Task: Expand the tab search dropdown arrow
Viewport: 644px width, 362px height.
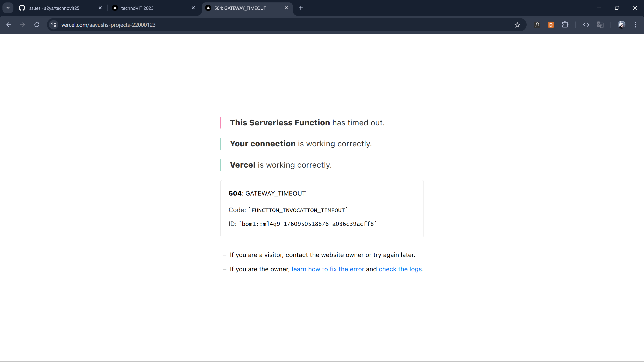Action: coord(8,8)
